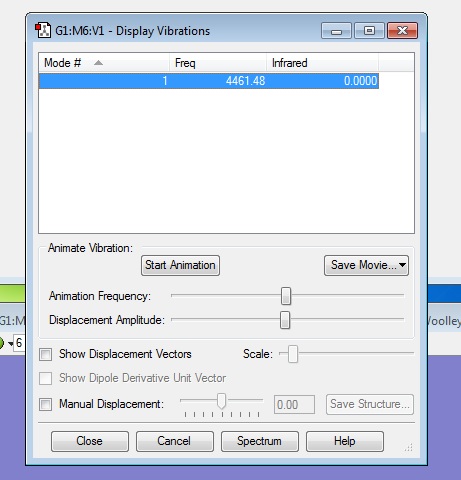Image resolution: width=461 pixels, height=480 pixels.
Task: Enable Show Displacement Vectors checkbox
Action: tap(45, 354)
